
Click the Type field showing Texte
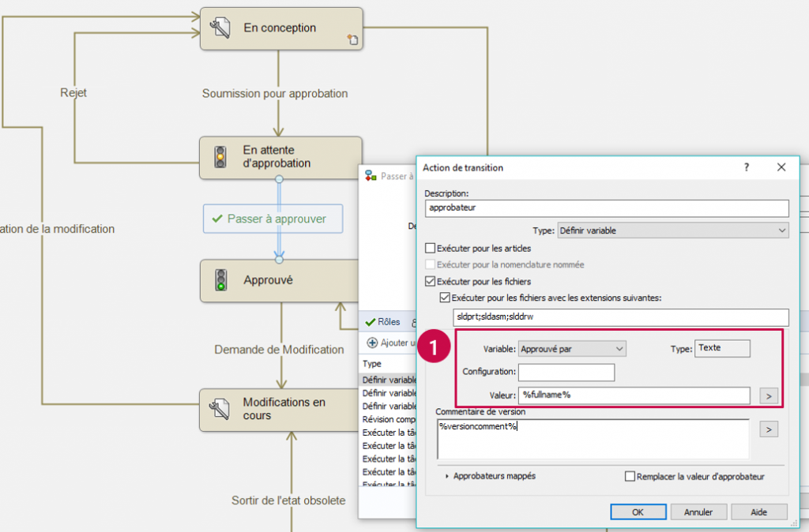point(722,348)
